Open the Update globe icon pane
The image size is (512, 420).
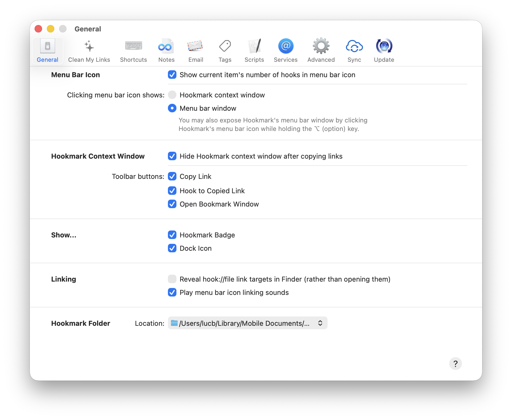(x=384, y=46)
